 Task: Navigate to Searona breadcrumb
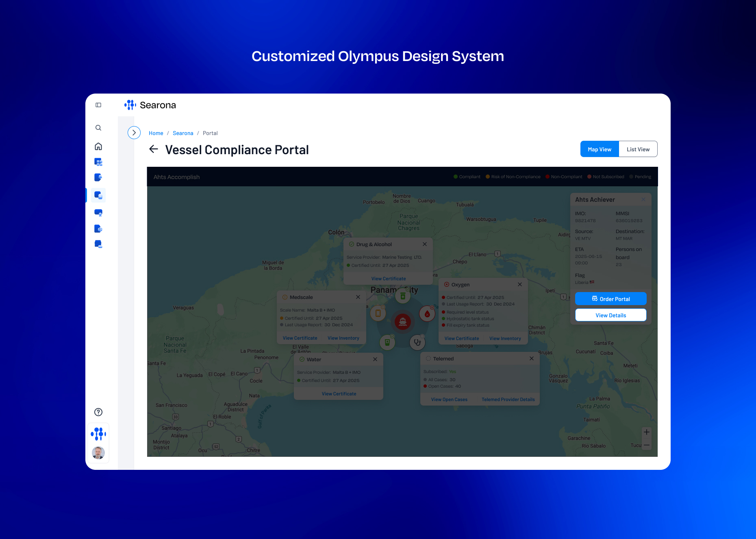coord(183,133)
